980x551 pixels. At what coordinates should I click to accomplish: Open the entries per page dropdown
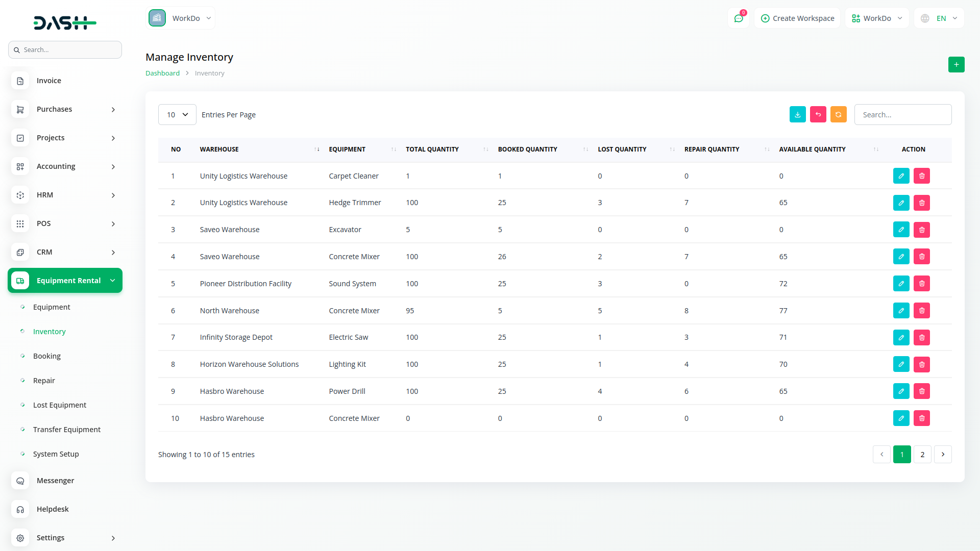click(x=177, y=115)
